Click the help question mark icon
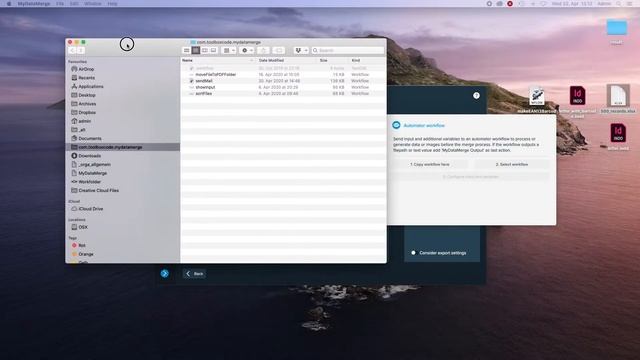The image size is (640, 360). [476, 96]
